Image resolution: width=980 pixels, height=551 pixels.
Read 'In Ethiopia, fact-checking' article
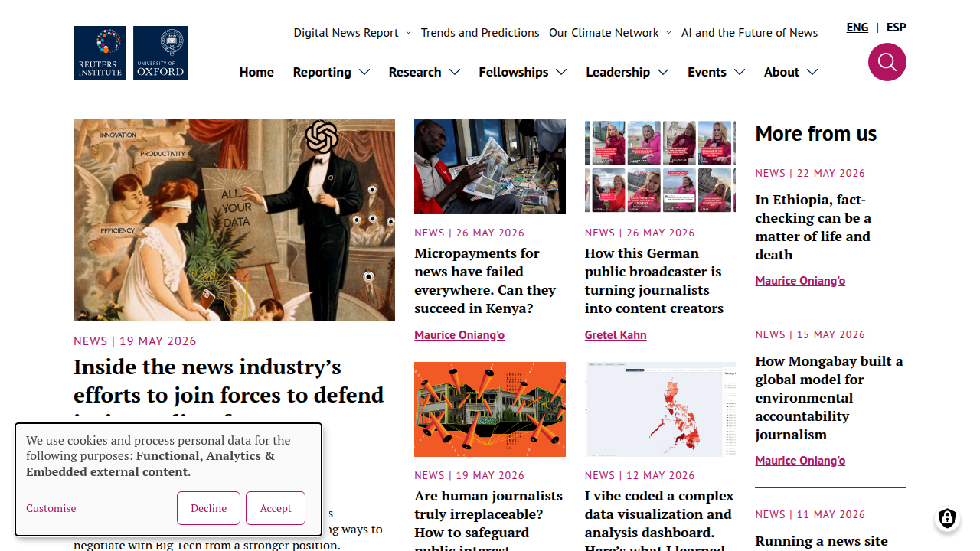click(813, 227)
